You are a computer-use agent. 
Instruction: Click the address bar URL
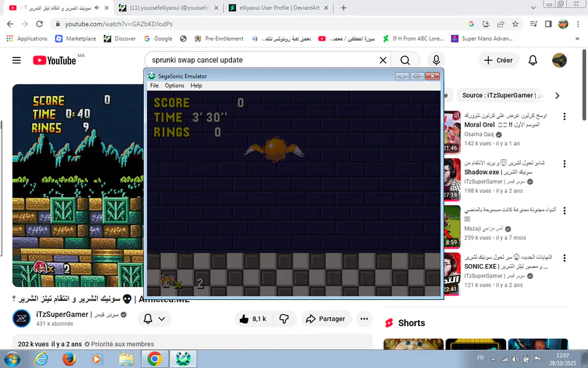118,24
